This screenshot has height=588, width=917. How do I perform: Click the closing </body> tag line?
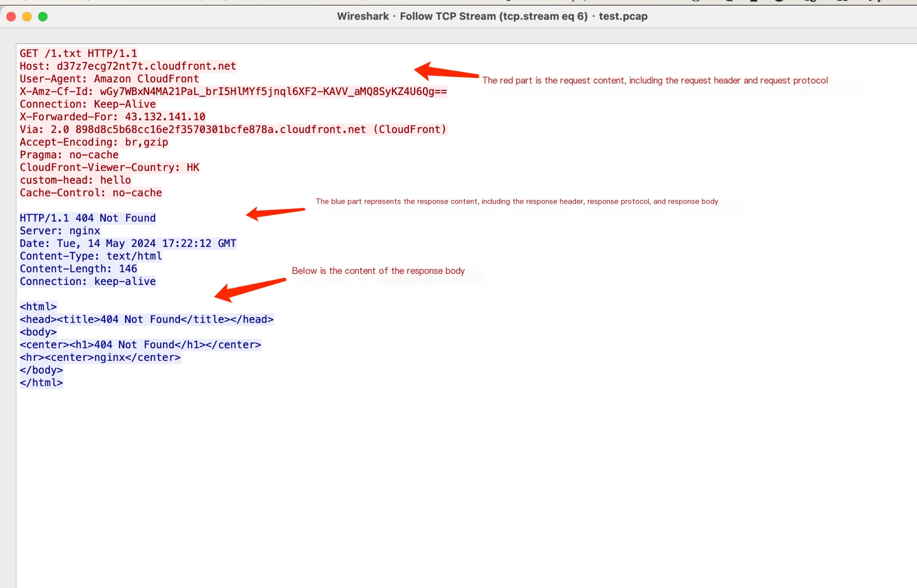pos(41,370)
